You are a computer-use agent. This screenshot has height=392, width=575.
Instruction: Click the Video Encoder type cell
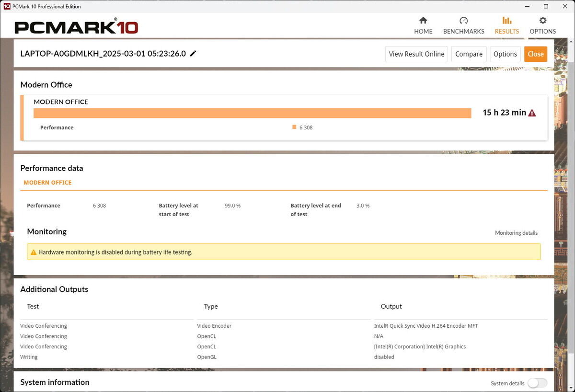214,326
